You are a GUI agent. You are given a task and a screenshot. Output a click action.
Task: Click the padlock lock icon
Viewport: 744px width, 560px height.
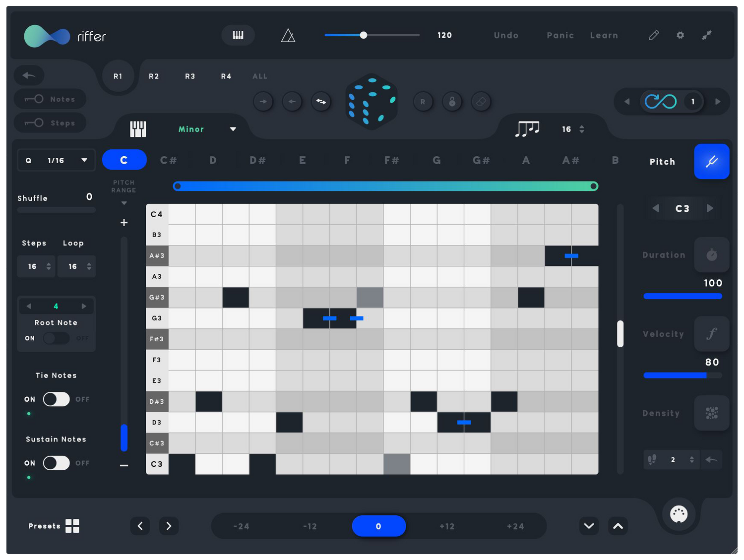click(x=452, y=102)
